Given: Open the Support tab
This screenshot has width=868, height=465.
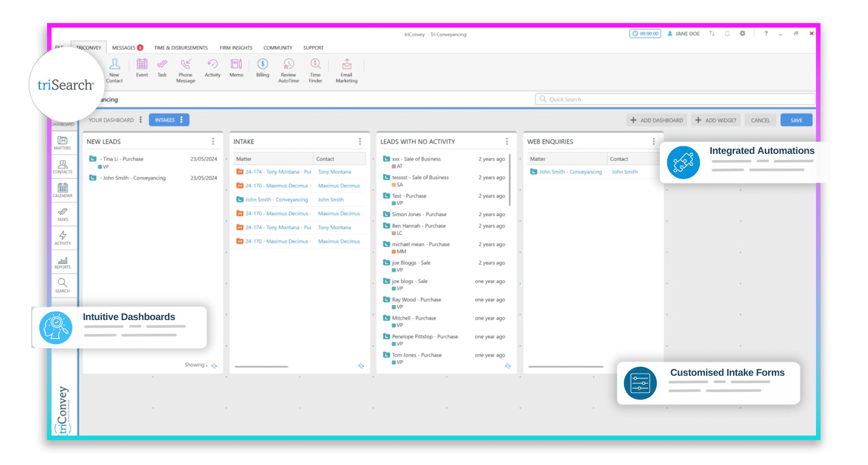Looking at the screenshot, I should point(313,48).
